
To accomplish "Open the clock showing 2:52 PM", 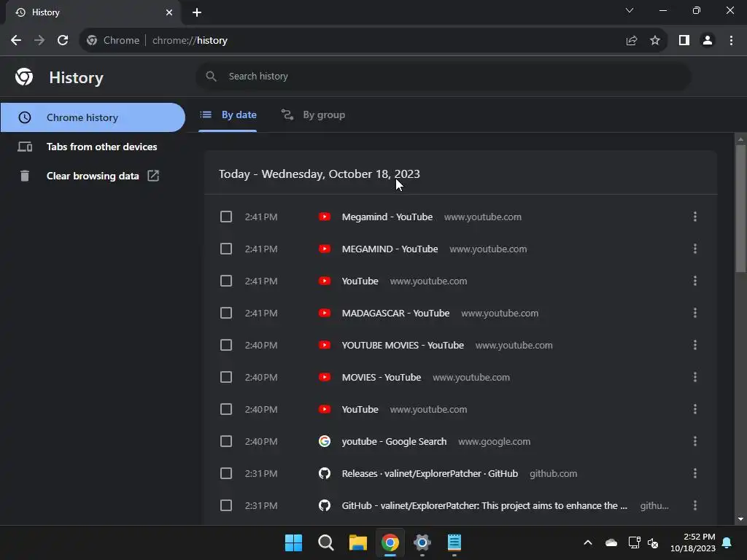I will point(693,542).
